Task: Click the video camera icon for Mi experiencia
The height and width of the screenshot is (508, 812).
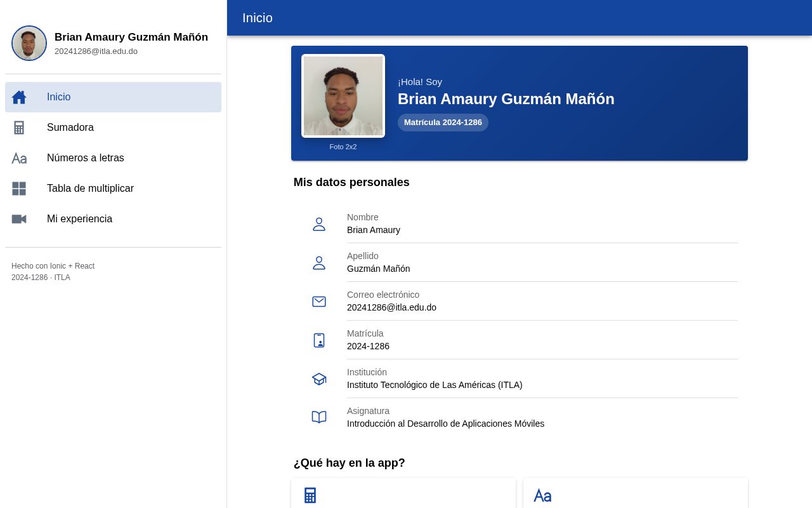Action: pos(19,219)
